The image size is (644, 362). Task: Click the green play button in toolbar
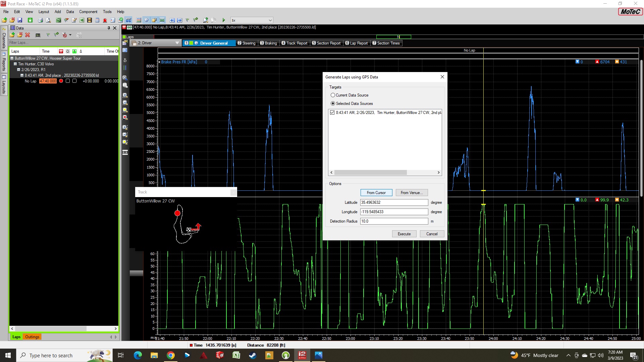pos(224,20)
